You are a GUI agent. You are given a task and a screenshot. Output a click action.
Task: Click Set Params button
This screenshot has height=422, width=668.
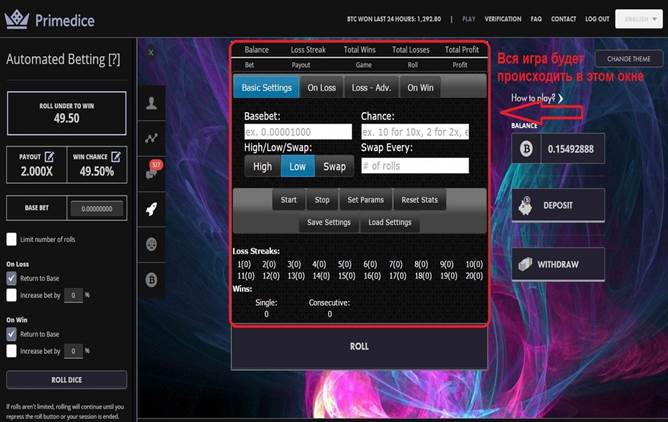366,200
